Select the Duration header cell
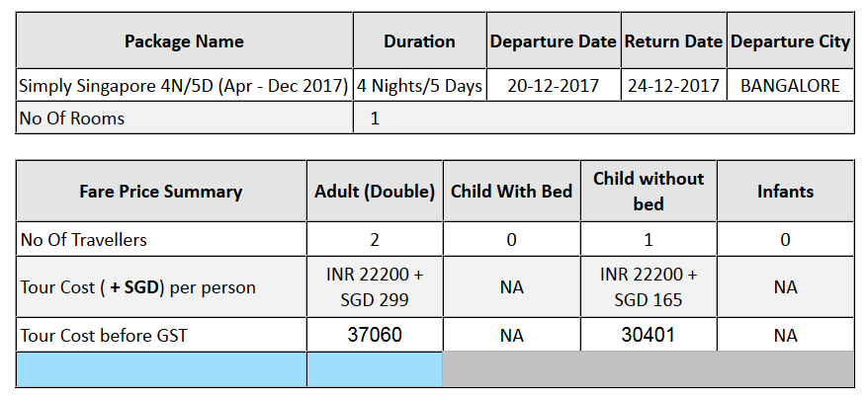The height and width of the screenshot is (400, 868). tap(419, 41)
